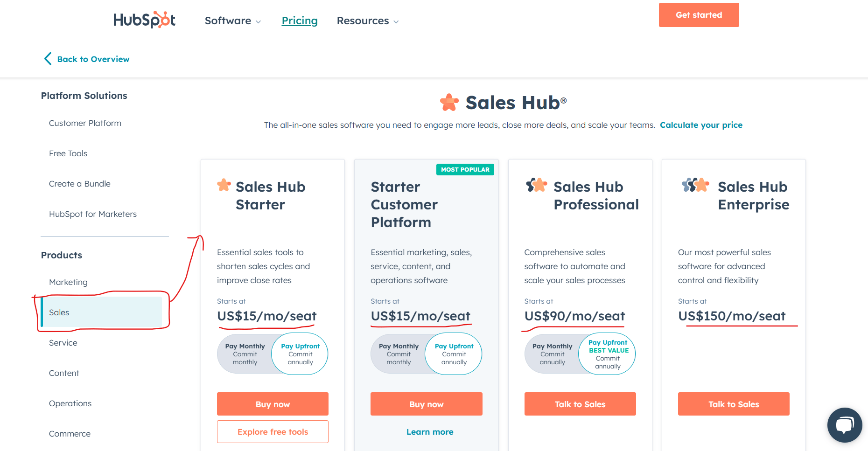Click the Sales Hub Enterprise icon
This screenshot has height=451, width=868.
coord(695,185)
